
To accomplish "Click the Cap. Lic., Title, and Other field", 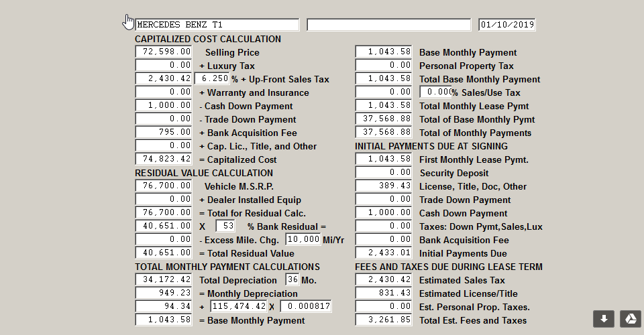I will pos(164,145).
